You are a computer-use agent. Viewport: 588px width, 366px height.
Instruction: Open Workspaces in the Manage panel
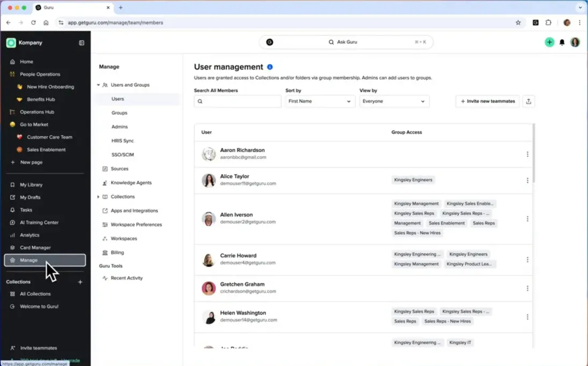[124, 238]
